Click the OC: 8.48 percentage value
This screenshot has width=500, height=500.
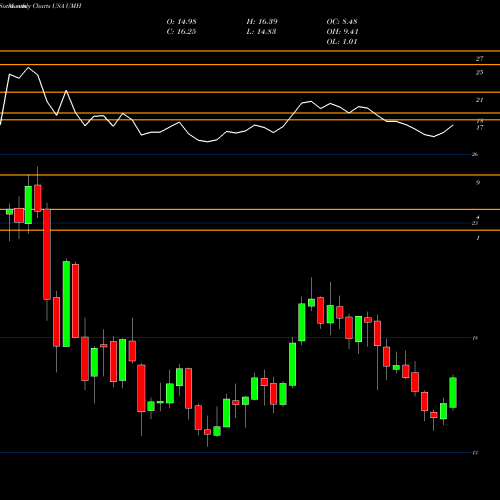342,22
